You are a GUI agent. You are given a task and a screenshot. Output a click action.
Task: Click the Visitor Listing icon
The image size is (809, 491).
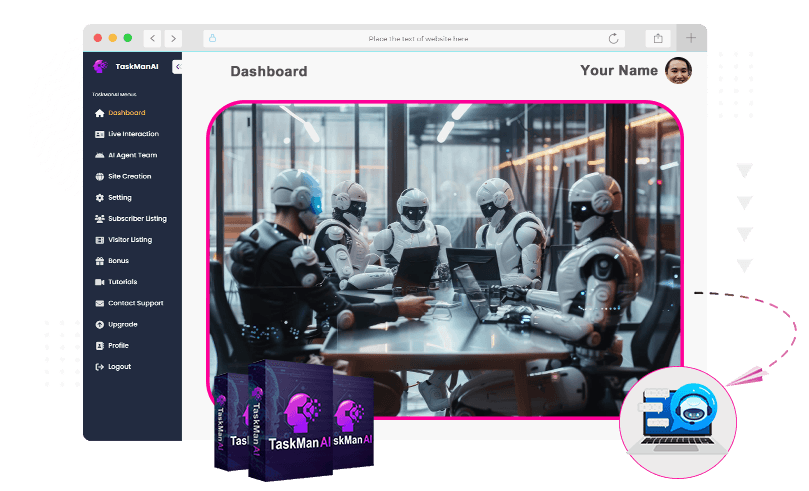[100, 240]
